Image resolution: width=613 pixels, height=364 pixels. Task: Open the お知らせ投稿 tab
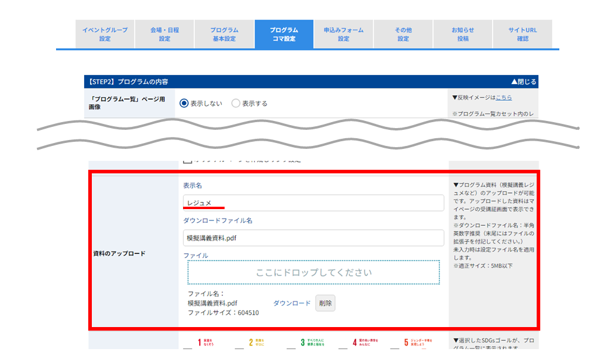[463, 34]
